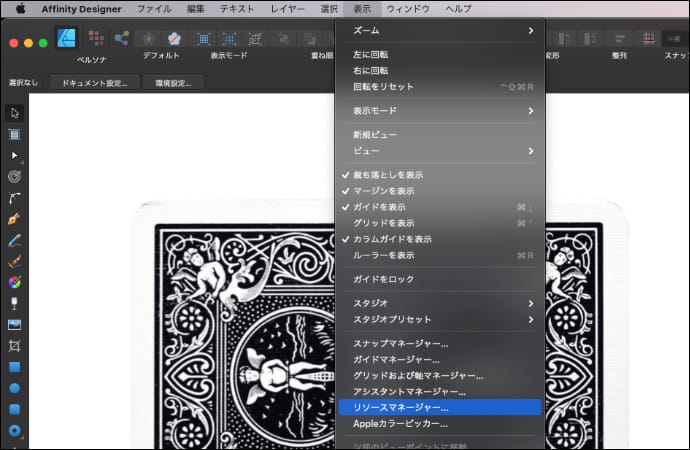Switch to the Pixel Persona icon
This screenshot has height=450, width=690.
[x=96, y=38]
